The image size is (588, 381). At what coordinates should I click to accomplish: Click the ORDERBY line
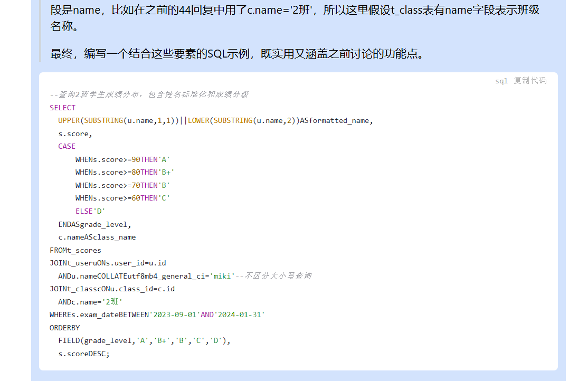[x=64, y=328]
